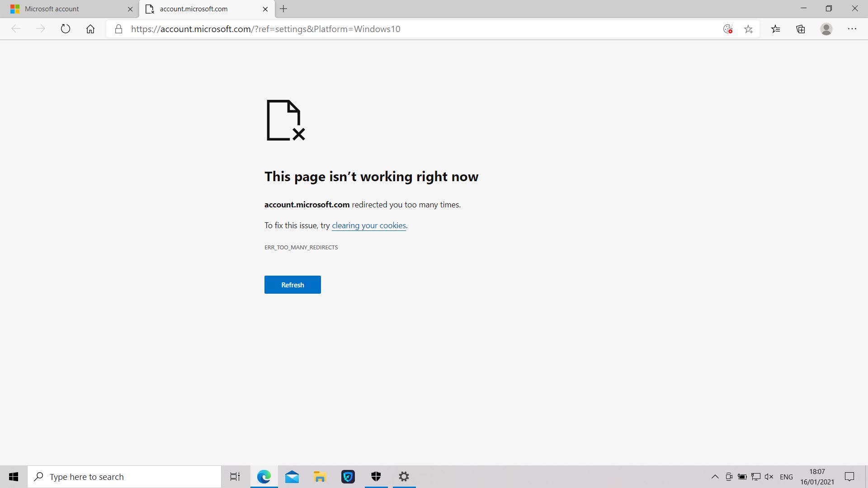Switch the ENG input language indicator
The width and height of the screenshot is (868, 488).
tap(787, 477)
